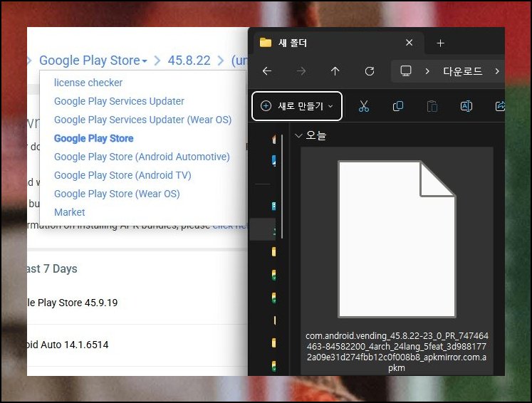532x403 pixels.
Task: Click the chevron before 다운로드
Action: 427,71
